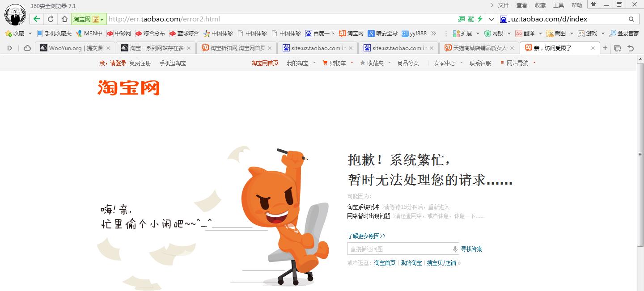The height and width of the screenshot is (291, 644).
Task: Click the 亲，请登录 login link
Action: click(x=113, y=63)
